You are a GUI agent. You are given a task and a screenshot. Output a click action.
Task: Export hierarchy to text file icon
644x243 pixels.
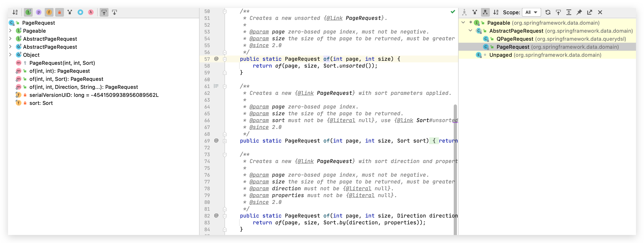click(589, 12)
